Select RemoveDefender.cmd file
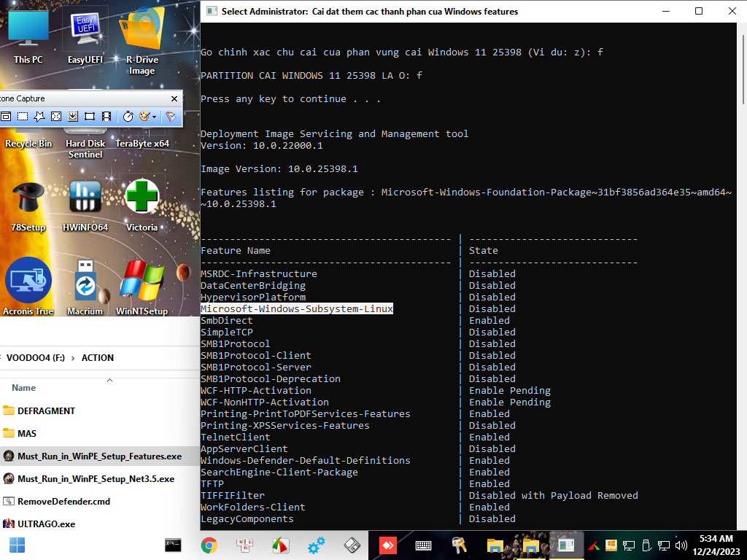Viewport: 747px width, 560px height. 64,502
